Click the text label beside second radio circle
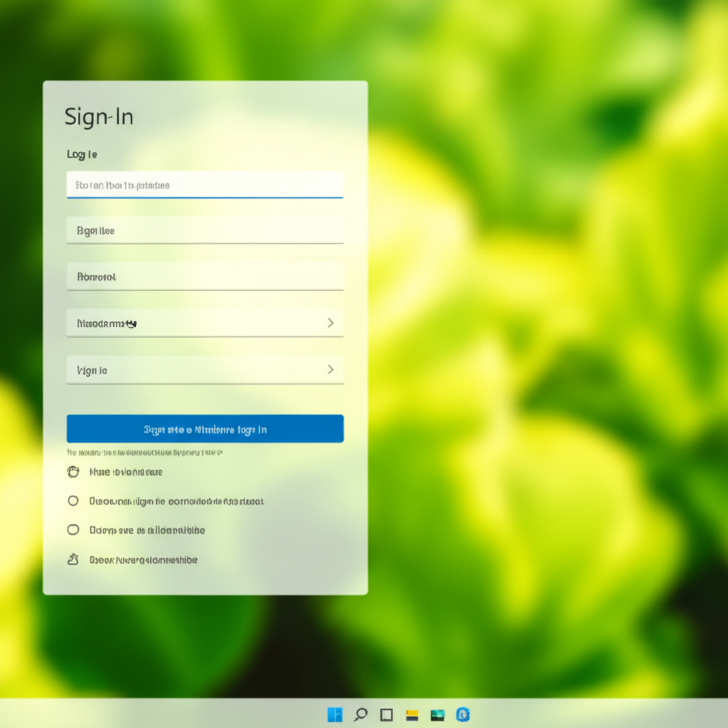 tap(147, 530)
